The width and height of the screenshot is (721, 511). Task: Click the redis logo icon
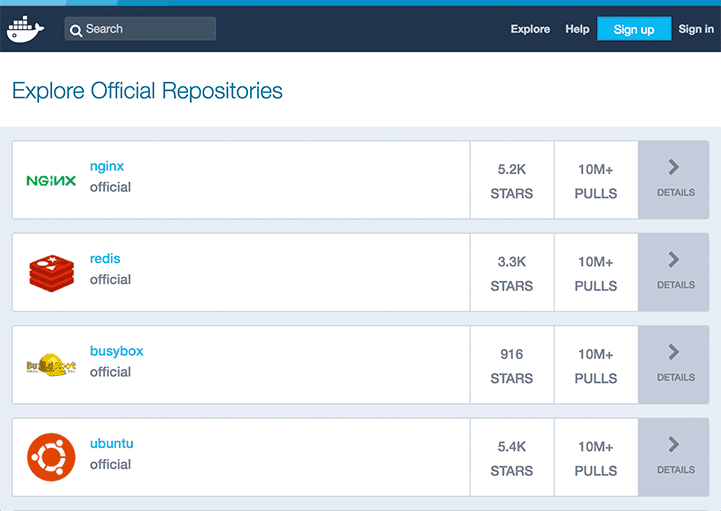click(51, 272)
